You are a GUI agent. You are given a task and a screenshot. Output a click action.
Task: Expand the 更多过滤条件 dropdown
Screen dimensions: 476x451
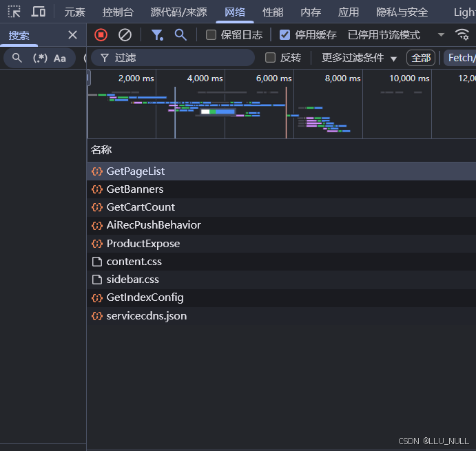click(359, 58)
